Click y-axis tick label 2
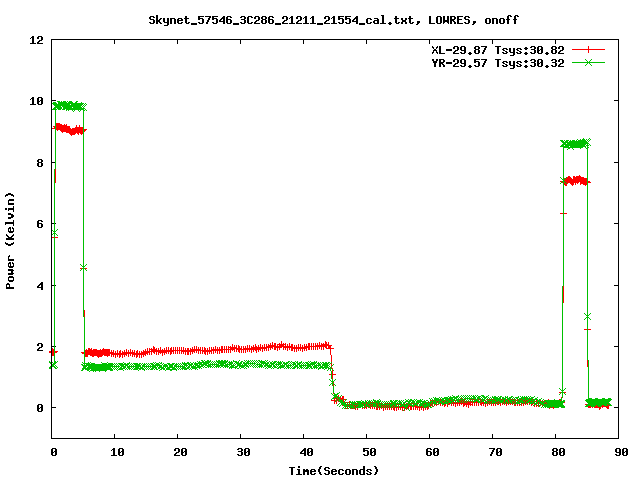640x480 pixels. (40, 347)
